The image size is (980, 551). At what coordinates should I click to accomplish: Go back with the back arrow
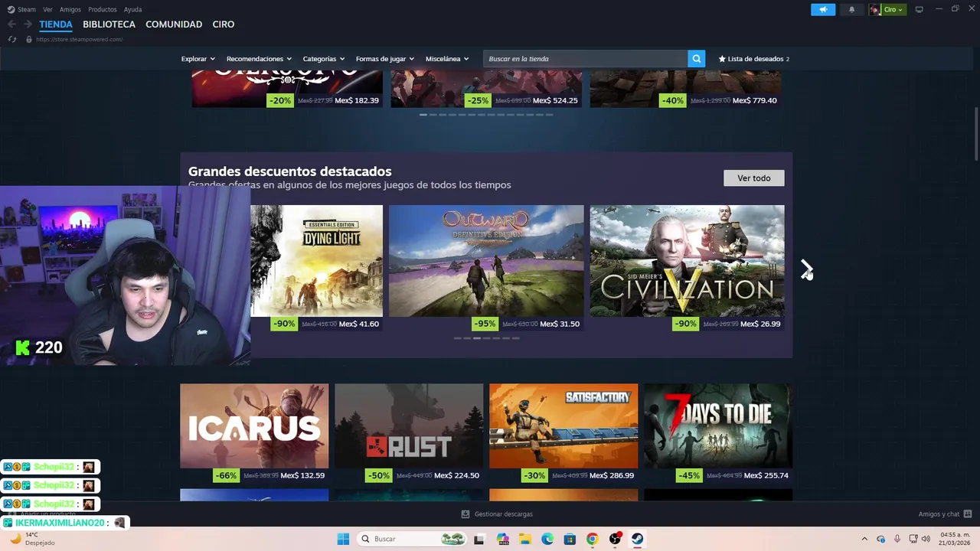pos(11,24)
